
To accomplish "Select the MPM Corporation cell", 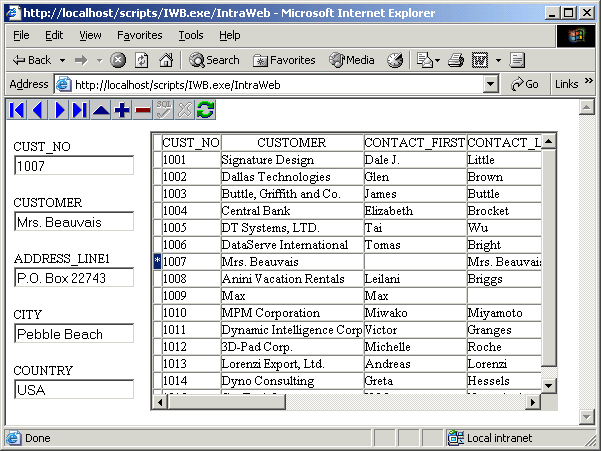I will (292, 313).
